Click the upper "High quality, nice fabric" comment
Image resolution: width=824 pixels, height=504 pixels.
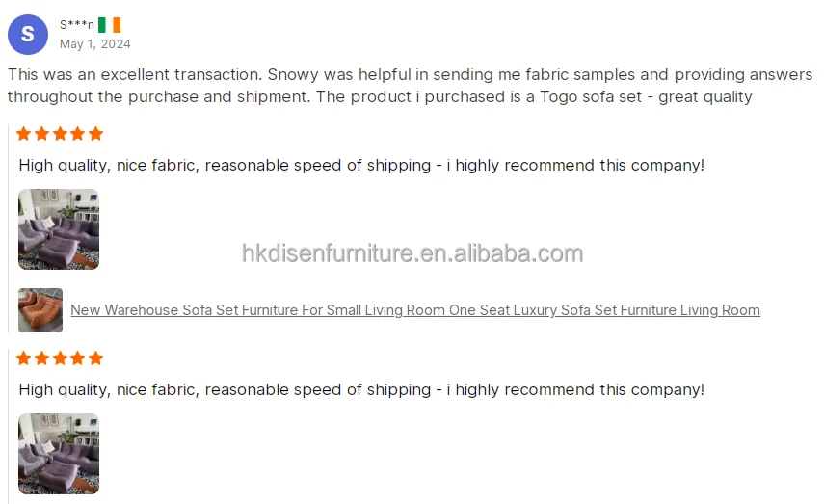[x=361, y=166]
